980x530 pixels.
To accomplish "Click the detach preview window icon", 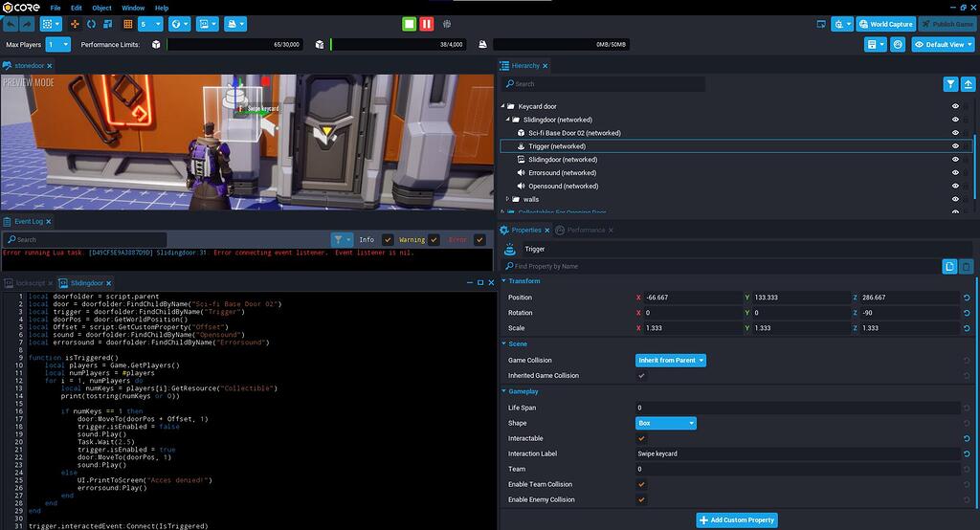I will [821, 24].
